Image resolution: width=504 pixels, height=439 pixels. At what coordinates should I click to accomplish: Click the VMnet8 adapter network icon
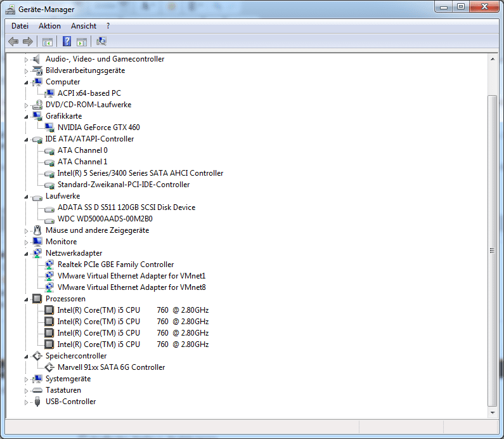click(x=49, y=287)
